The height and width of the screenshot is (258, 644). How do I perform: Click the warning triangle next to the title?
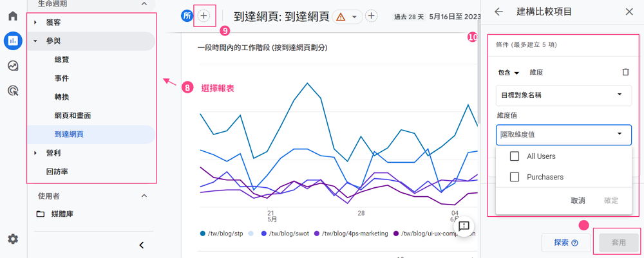tap(341, 17)
